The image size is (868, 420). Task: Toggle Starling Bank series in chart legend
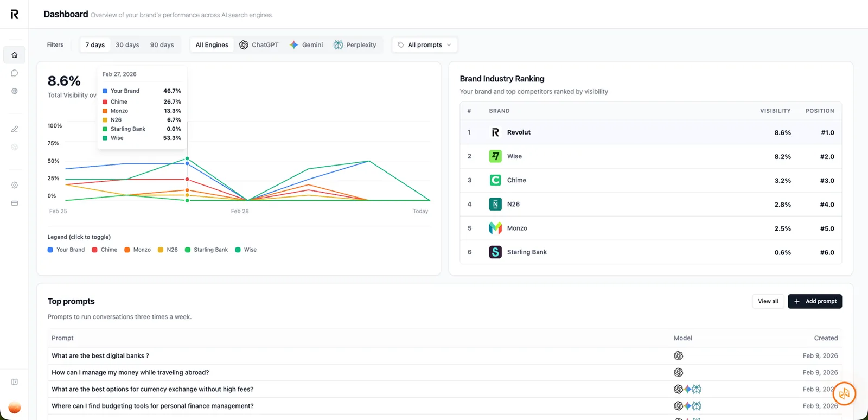tap(206, 250)
